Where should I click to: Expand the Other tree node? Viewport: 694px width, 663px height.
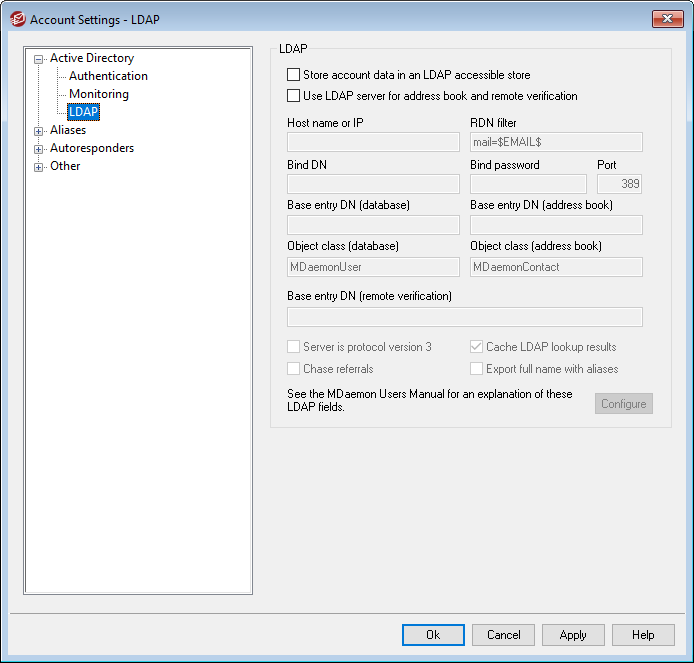point(39,166)
